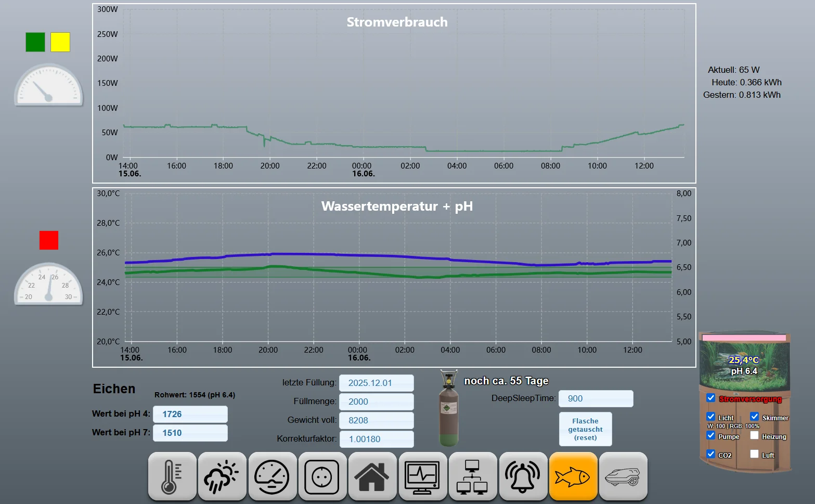
Task: Click the yellow status square indicator
Action: point(60,42)
